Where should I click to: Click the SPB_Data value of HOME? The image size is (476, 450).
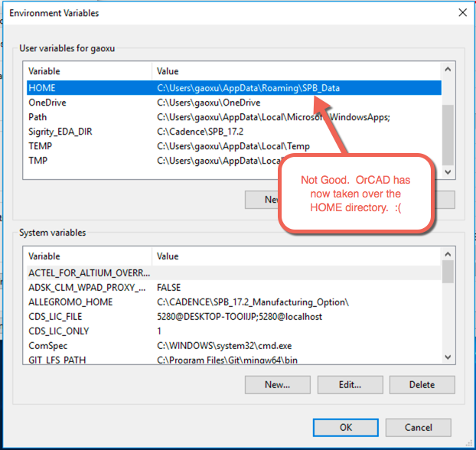coord(248,88)
